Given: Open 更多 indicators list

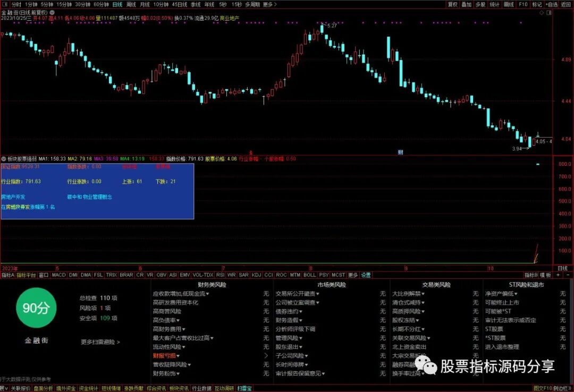Looking at the screenshot, I should (x=353, y=275).
